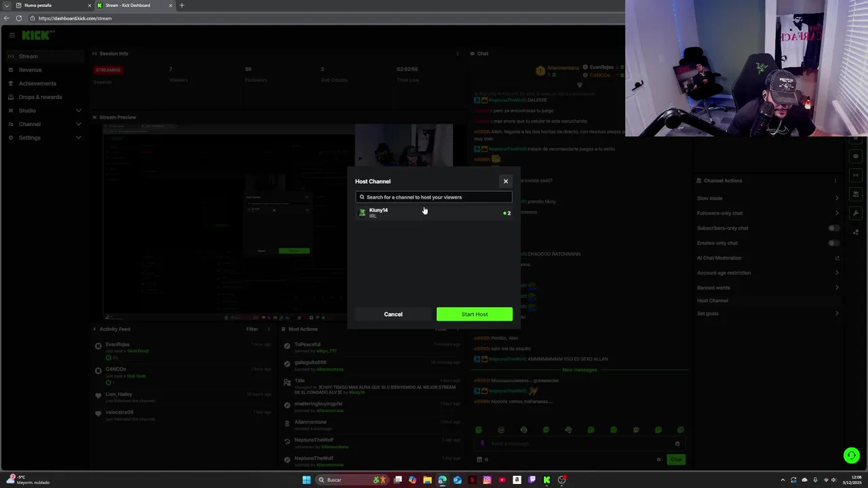Screen dimensions: 868x488
Task: Open a new browser tab
Action: point(182,5)
